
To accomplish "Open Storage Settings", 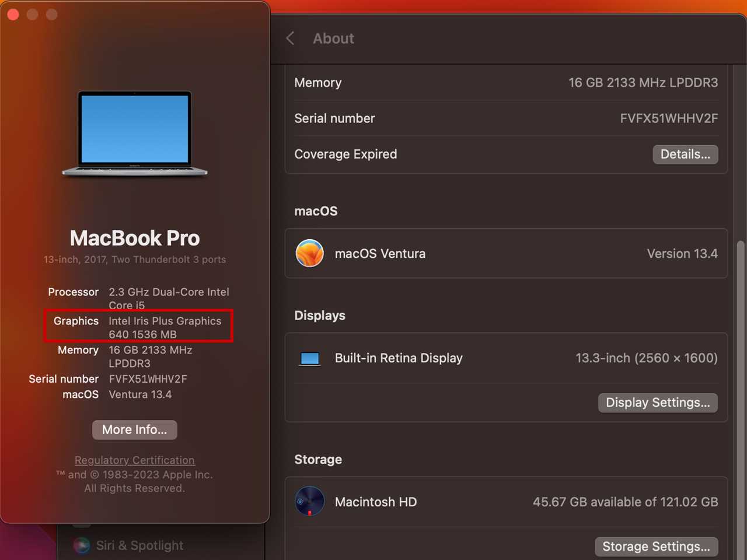I will click(x=656, y=547).
